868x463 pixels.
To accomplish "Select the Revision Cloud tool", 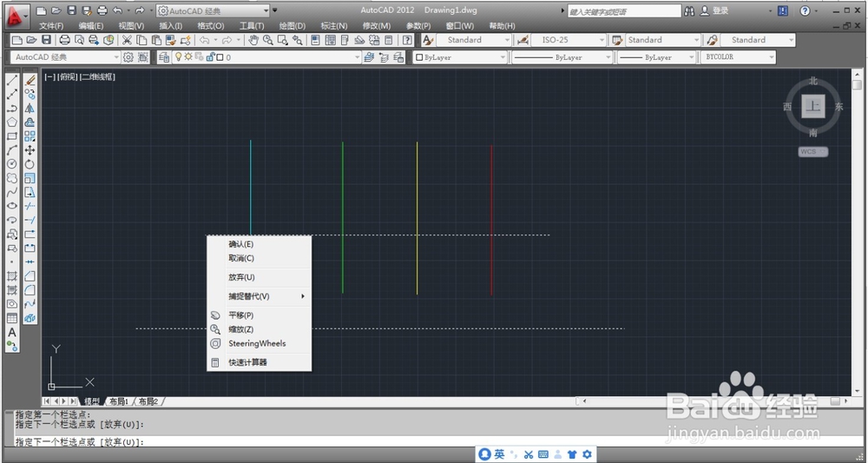I will pyautogui.click(x=12, y=178).
